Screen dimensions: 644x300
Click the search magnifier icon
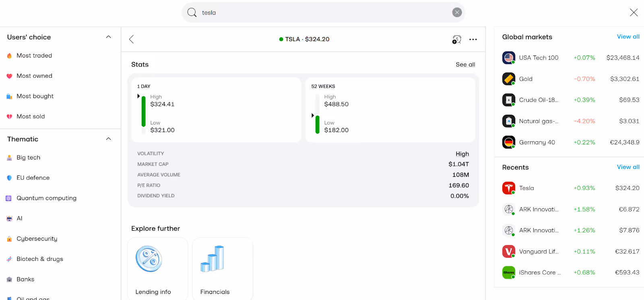(x=192, y=12)
